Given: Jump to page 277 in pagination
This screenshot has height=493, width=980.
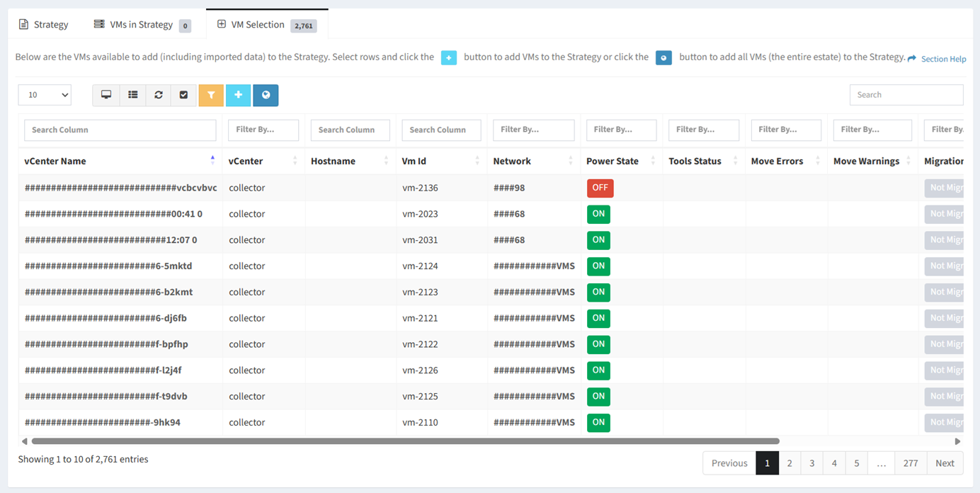Looking at the screenshot, I should click(x=911, y=463).
